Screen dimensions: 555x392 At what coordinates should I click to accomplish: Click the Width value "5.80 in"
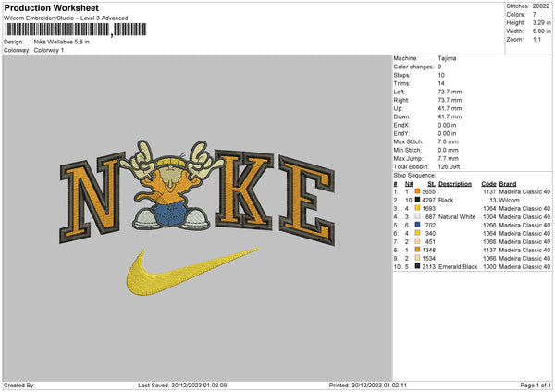[x=542, y=31]
